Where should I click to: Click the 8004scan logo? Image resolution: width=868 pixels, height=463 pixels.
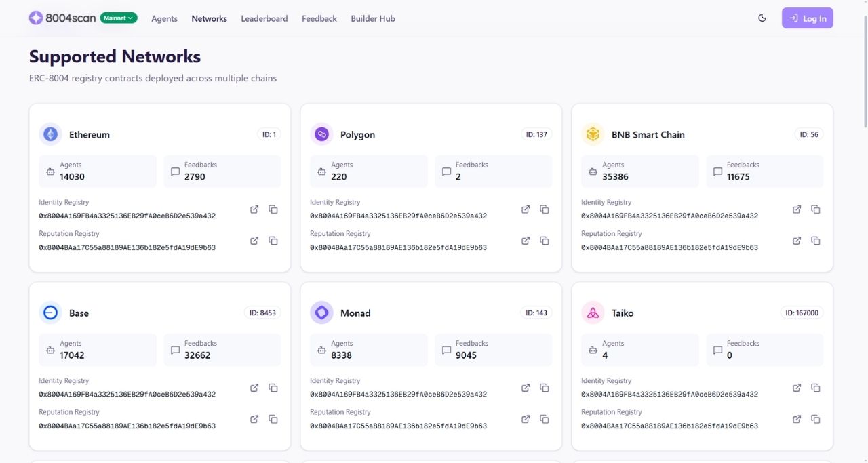[62, 18]
